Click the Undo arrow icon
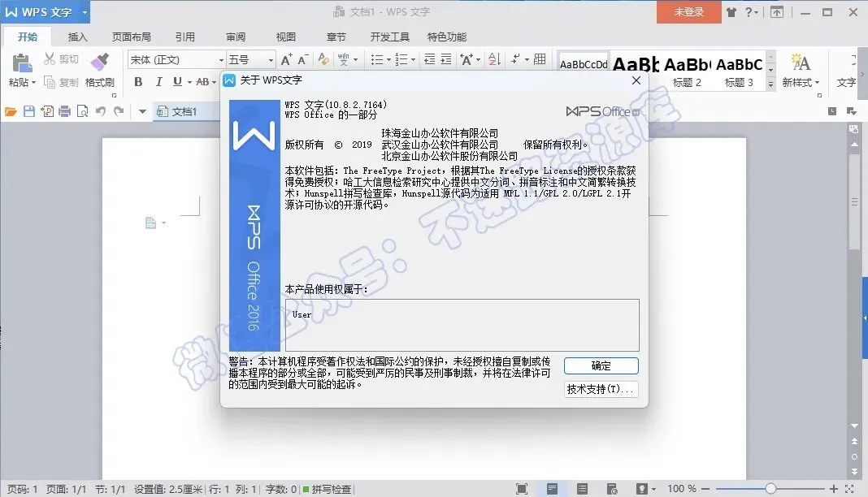The image size is (868, 497). pyautogui.click(x=100, y=112)
